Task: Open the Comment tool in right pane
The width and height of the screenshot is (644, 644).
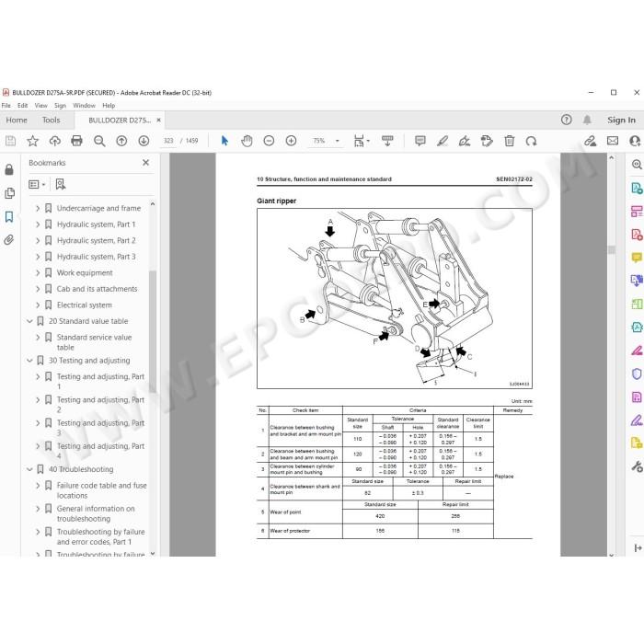Action: [637, 258]
